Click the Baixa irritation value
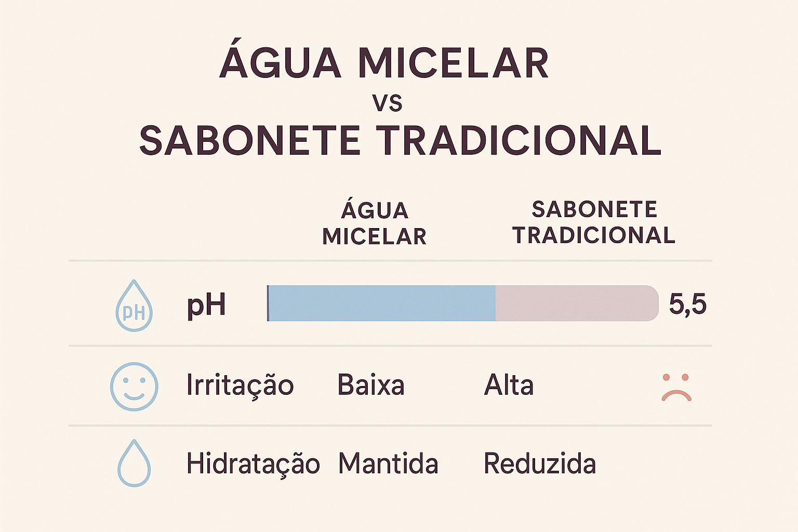The width and height of the screenshot is (798, 532). coord(371,385)
